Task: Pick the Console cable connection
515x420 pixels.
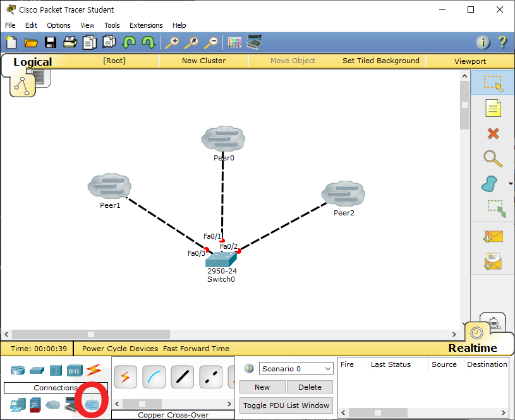Action: tap(154, 376)
